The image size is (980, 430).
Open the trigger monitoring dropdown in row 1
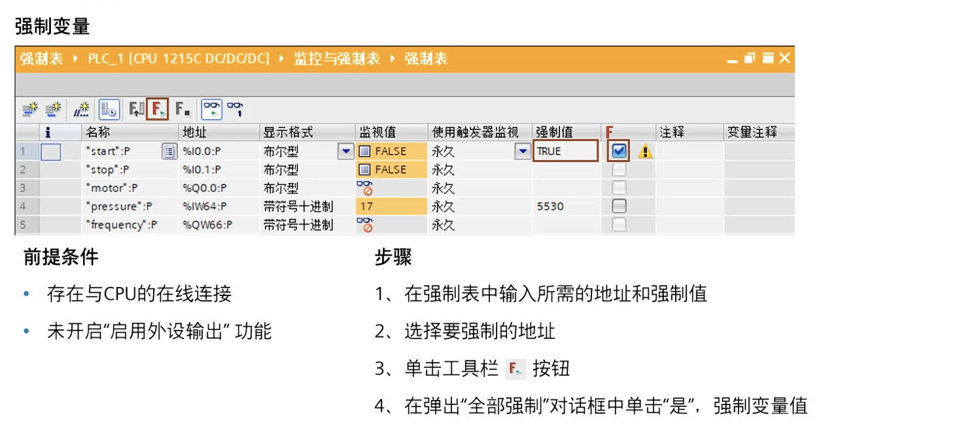523,152
